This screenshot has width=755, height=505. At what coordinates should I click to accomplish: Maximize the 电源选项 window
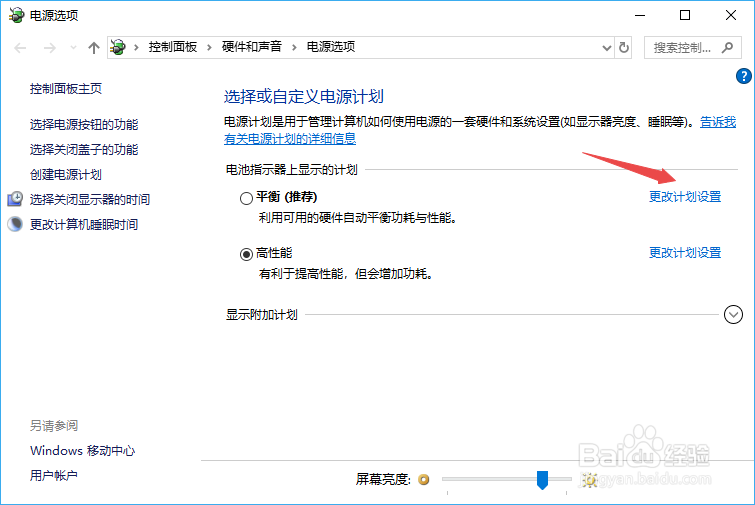[685, 15]
